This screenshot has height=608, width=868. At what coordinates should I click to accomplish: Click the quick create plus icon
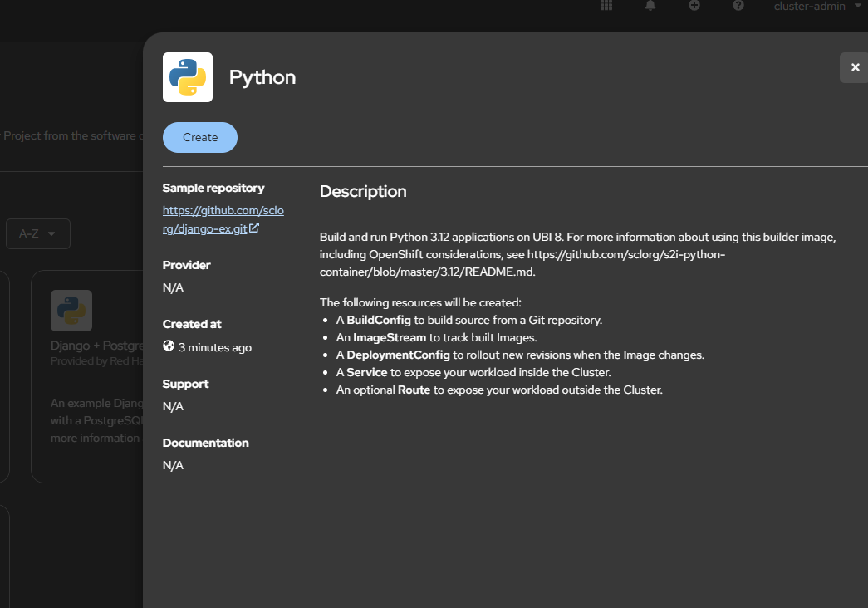(694, 6)
